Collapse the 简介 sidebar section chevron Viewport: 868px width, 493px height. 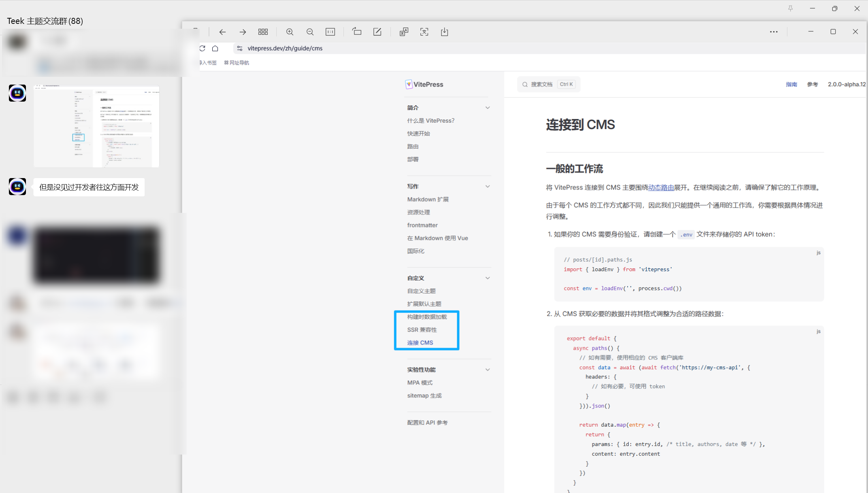pyautogui.click(x=488, y=108)
